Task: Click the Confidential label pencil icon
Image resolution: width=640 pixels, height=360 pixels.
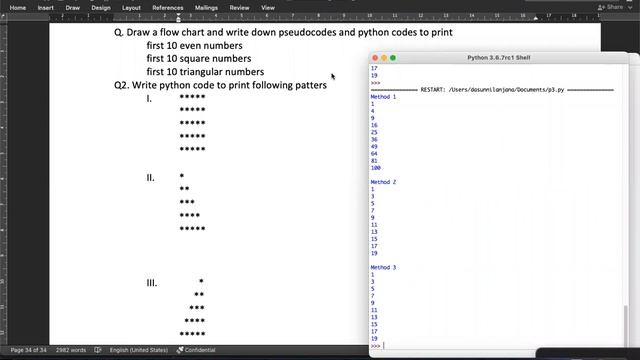Action: pyautogui.click(x=180, y=350)
